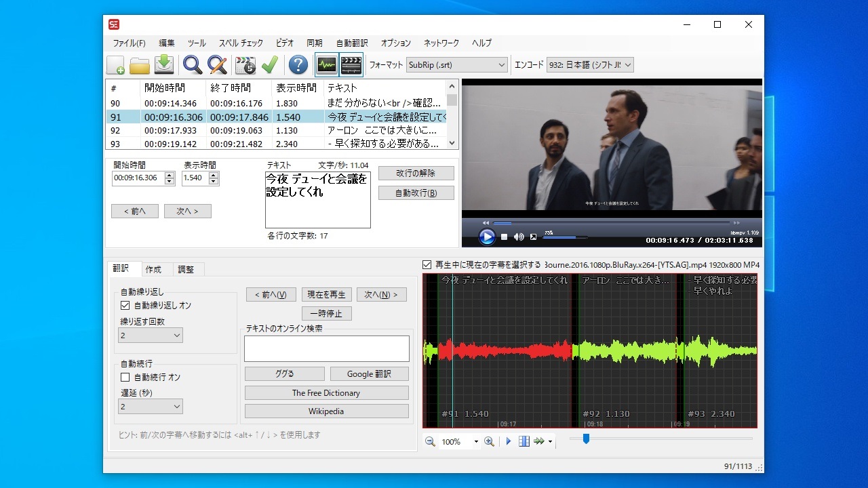The height and width of the screenshot is (488, 868).
Task: Open the スペル チェック menu
Action: (241, 43)
